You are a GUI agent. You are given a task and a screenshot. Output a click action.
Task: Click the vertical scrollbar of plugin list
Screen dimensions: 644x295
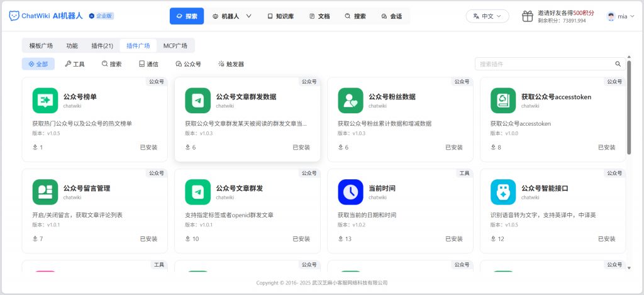pos(629,108)
